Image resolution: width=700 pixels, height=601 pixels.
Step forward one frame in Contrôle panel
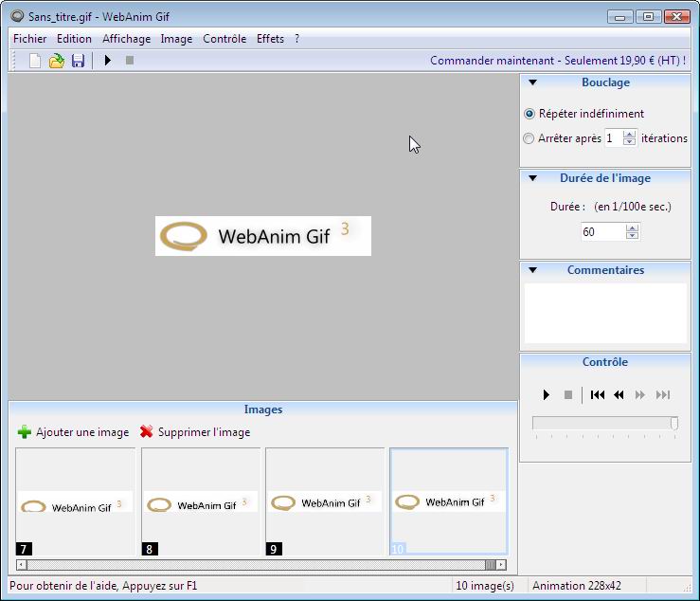pos(640,394)
